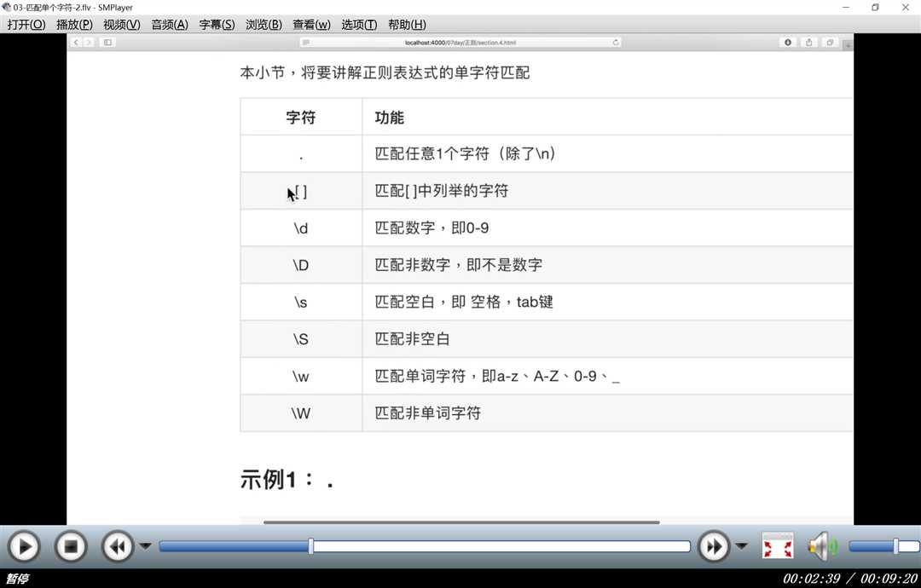Click the text 匹配非数字，即不是数字
This screenshot has height=588, width=921.
coord(458,265)
